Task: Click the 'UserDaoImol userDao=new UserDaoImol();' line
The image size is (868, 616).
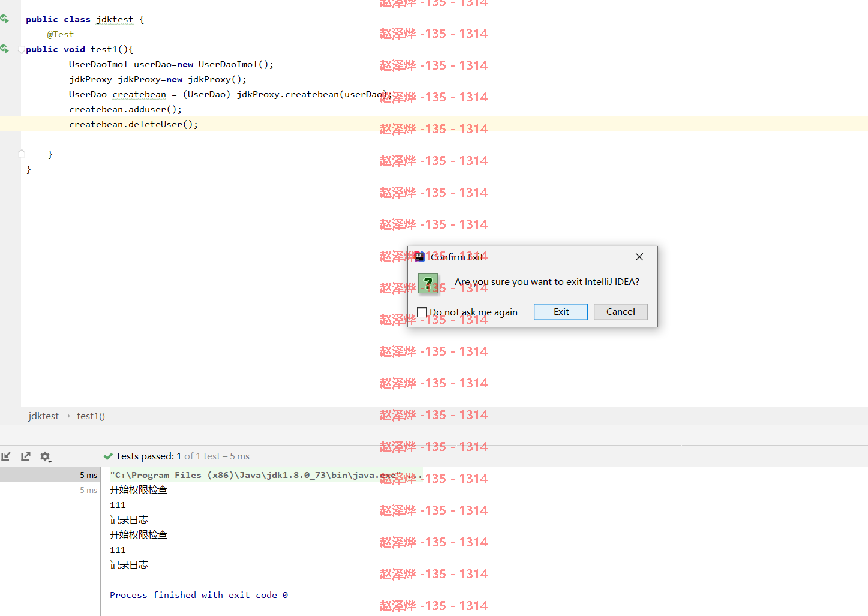Action: click(x=171, y=64)
